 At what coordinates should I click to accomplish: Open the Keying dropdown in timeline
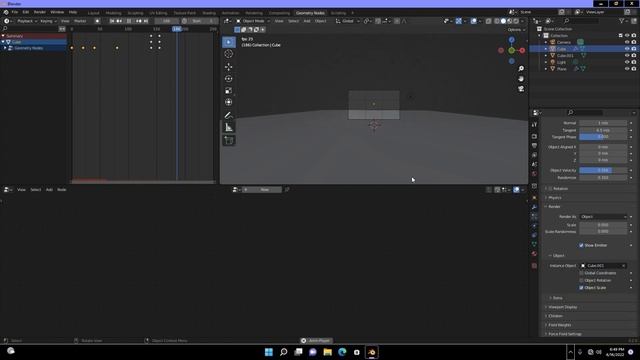coord(48,21)
